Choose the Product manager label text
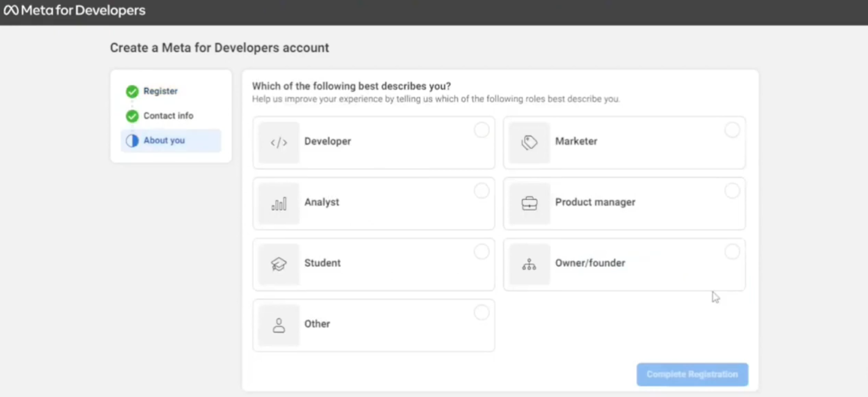This screenshot has height=397, width=868. 595,202
